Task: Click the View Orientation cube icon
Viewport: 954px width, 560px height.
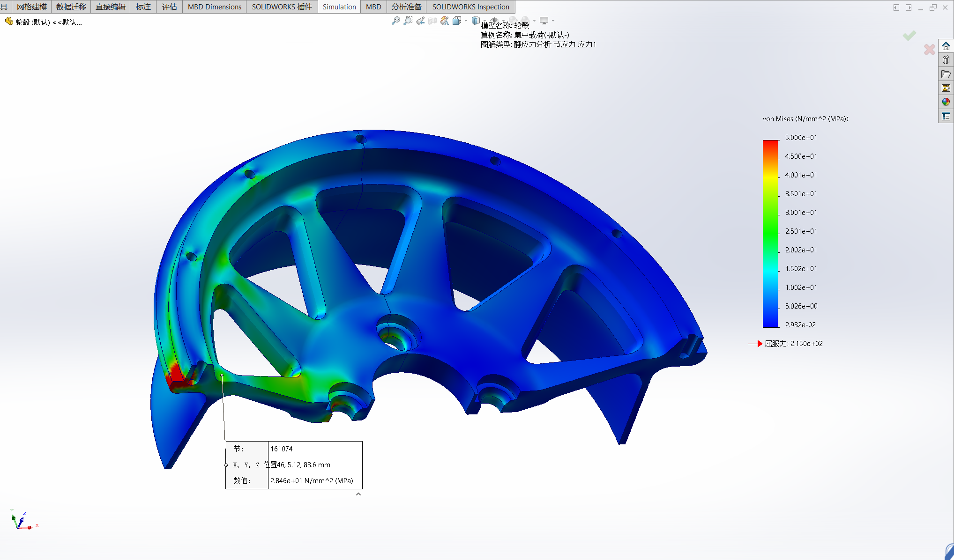Action: click(457, 21)
